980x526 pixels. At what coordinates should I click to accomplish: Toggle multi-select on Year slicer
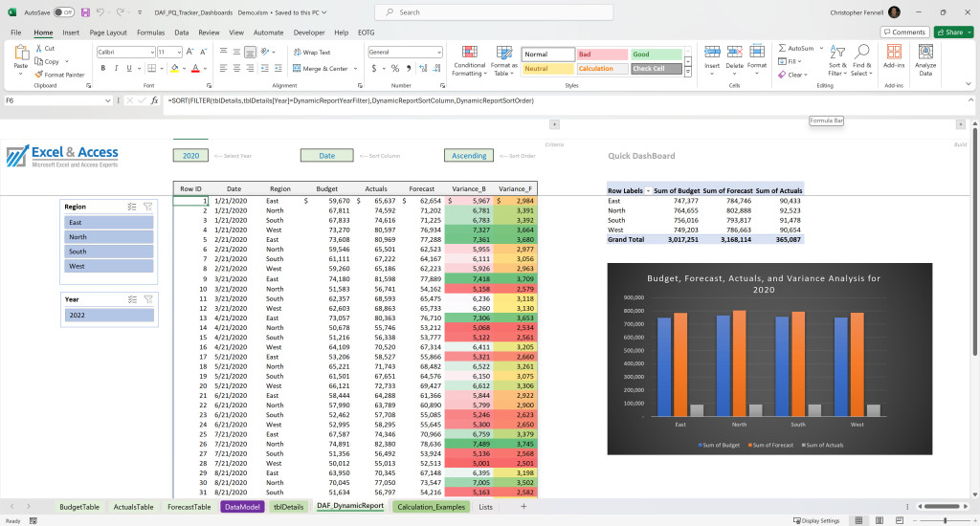coord(132,300)
